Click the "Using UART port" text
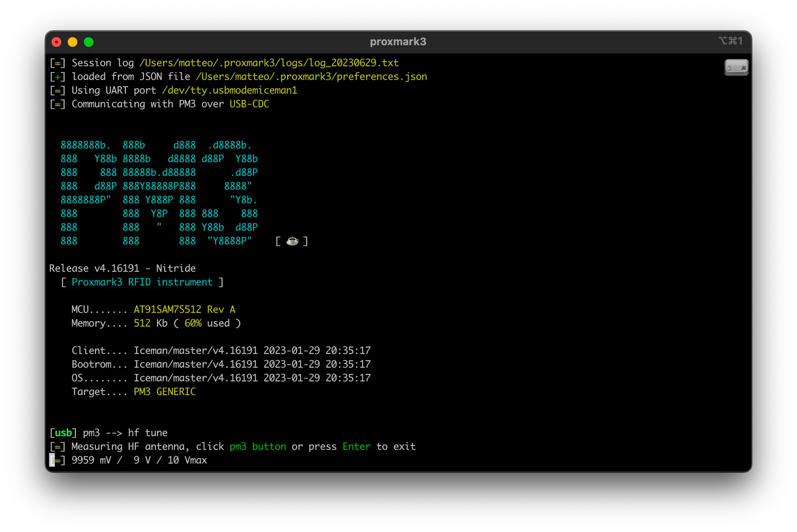Viewport: 797px width, 532px height. click(114, 90)
